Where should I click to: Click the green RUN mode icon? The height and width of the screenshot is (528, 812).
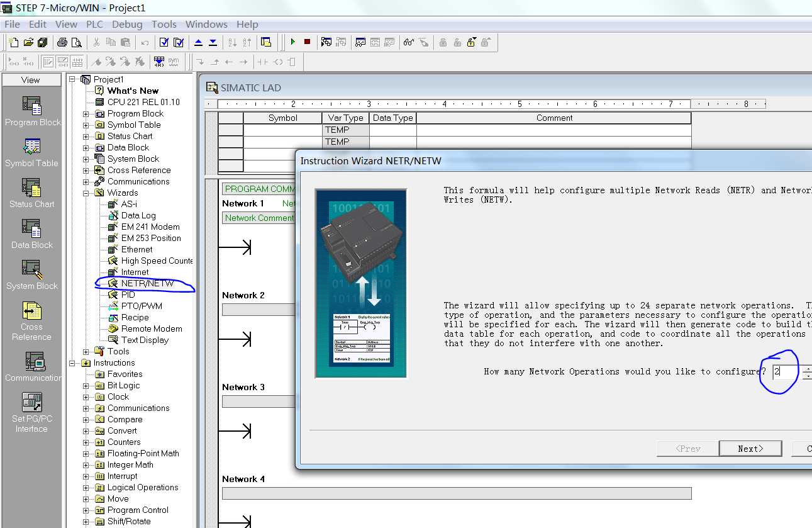coord(292,42)
